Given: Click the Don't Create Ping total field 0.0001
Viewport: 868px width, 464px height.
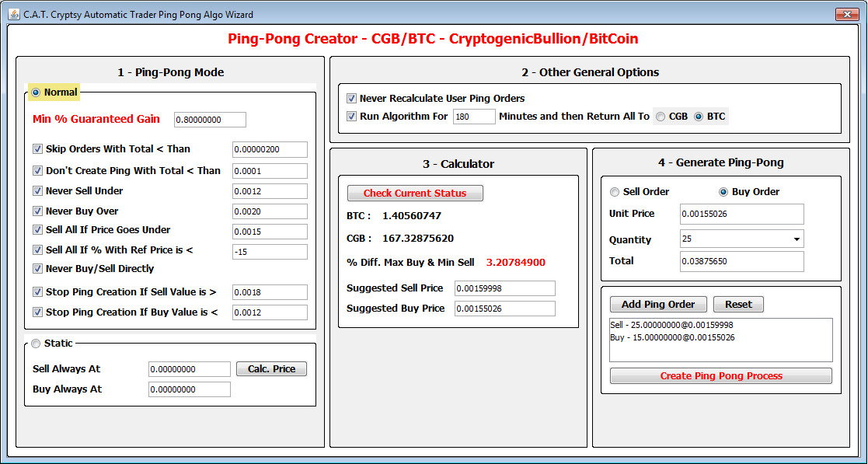Looking at the screenshot, I should (270, 171).
